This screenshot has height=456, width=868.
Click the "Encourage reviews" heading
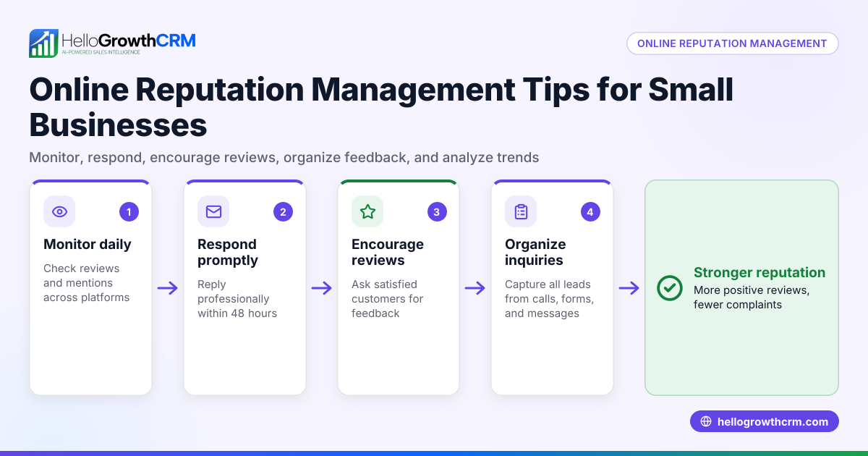pyautogui.click(x=388, y=252)
